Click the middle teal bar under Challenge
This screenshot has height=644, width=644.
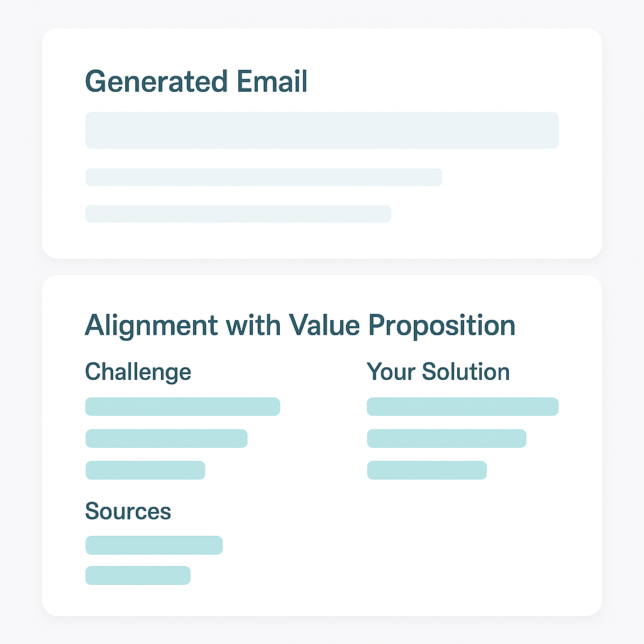pyautogui.click(x=166, y=438)
